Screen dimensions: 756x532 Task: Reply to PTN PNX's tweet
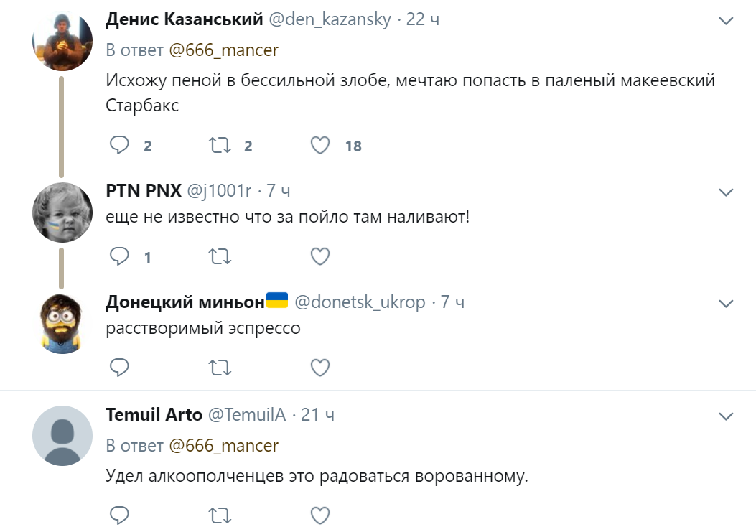coord(119,256)
